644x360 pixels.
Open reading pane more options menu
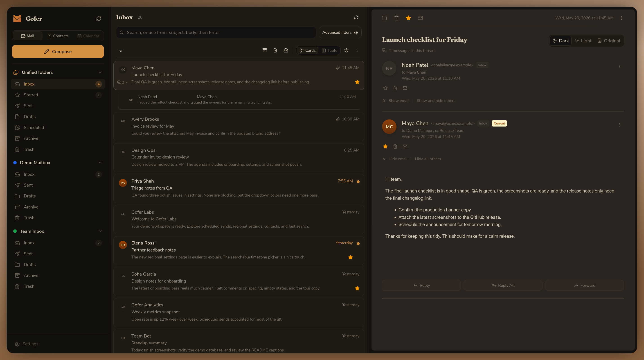tap(621, 18)
